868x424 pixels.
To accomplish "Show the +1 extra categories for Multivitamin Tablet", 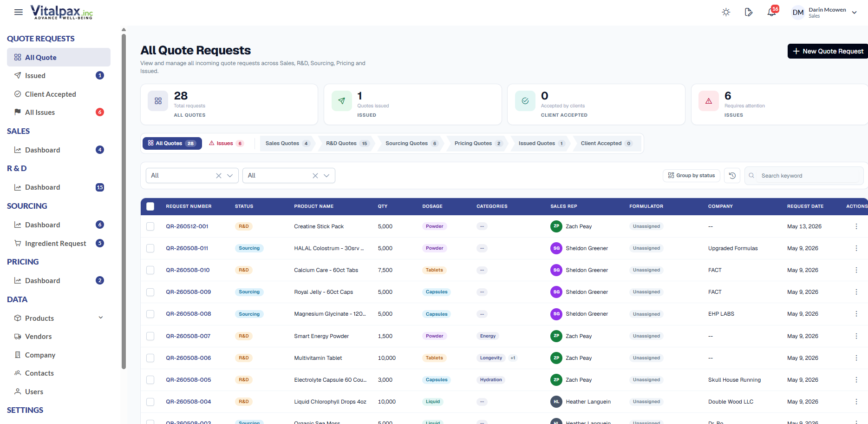I will (x=513, y=358).
